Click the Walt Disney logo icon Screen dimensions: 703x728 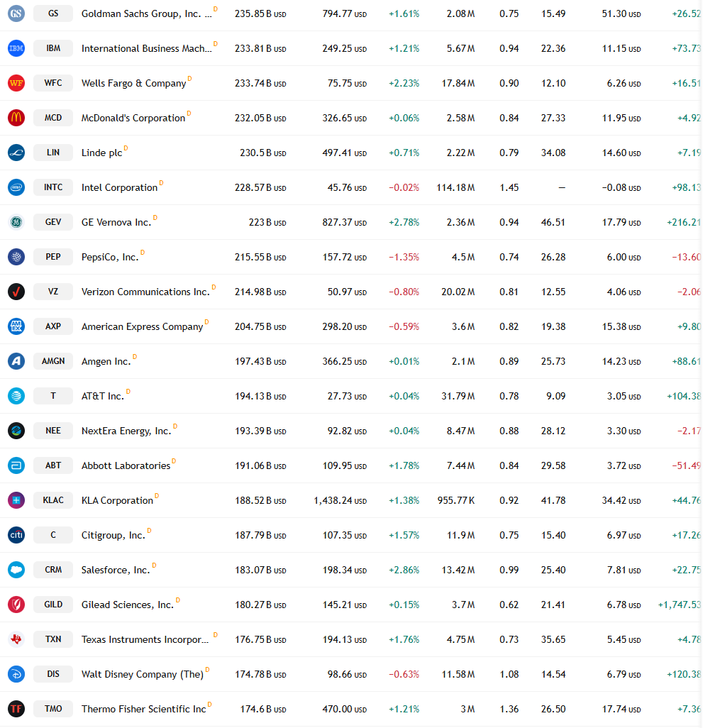(x=16, y=674)
